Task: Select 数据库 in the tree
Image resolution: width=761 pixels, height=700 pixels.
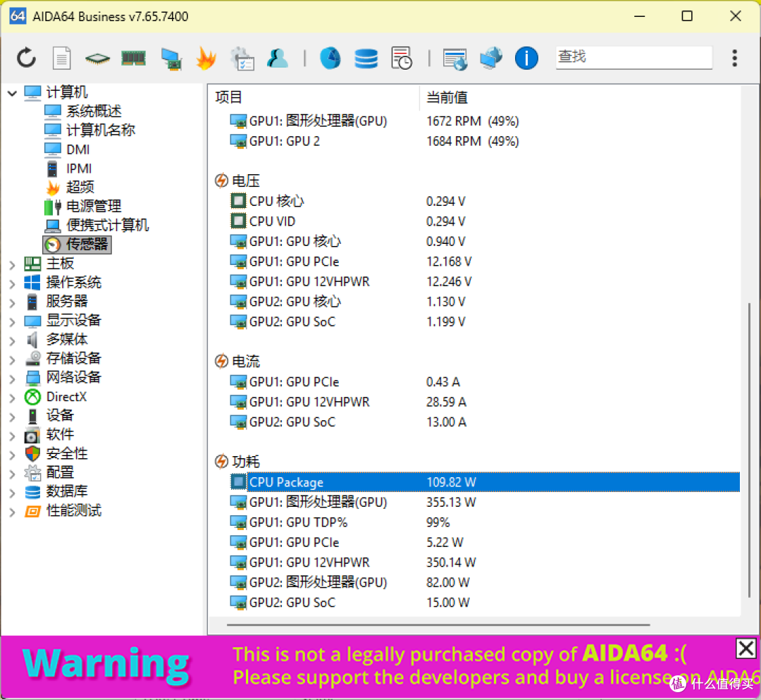Action: coord(66,491)
